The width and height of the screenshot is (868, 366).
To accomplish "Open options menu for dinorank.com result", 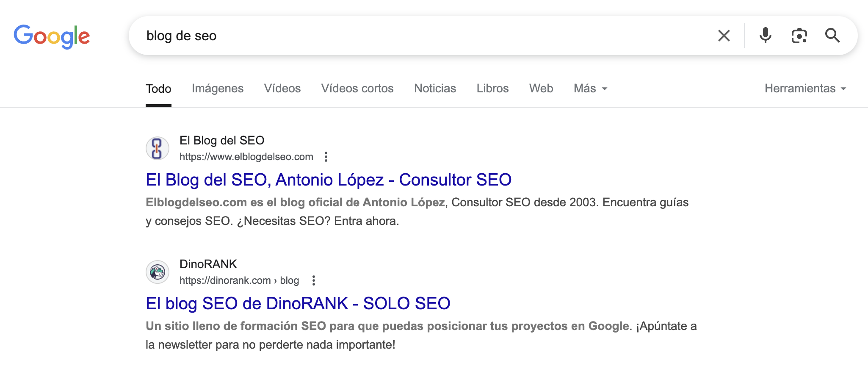I will click(313, 280).
